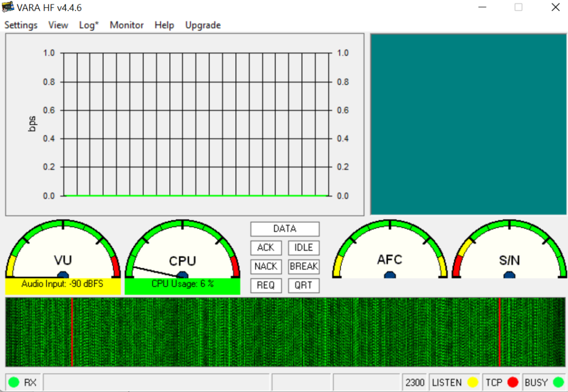Open the Log* menu
The image size is (568, 392).
tap(89, 25)
